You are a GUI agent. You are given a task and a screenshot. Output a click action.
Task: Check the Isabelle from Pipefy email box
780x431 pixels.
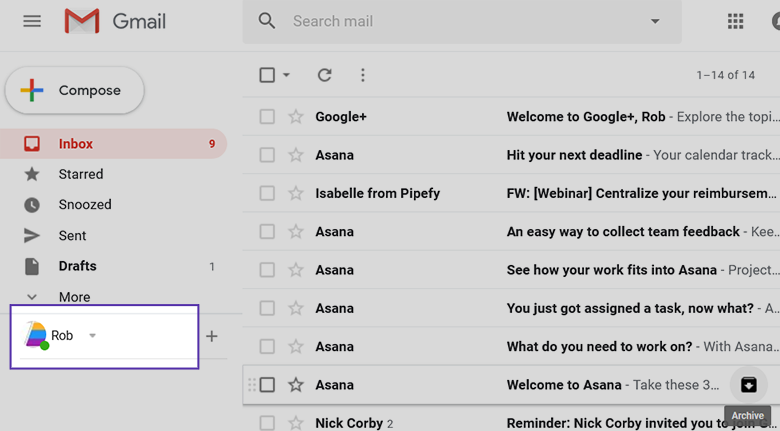[x=267, y=193]
